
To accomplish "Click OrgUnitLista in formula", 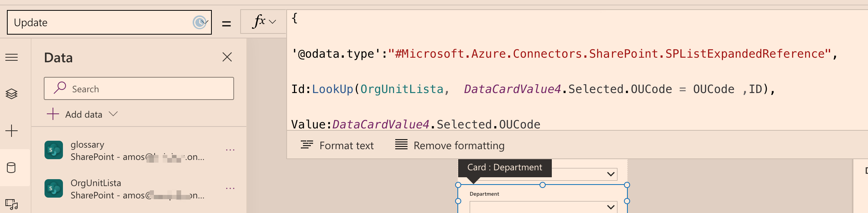I will pos(401,89).
